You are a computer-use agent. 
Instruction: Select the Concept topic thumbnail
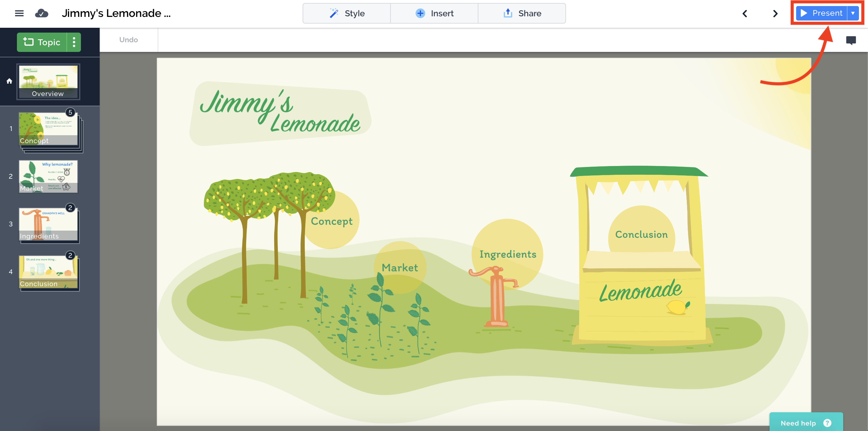(48, 129)
